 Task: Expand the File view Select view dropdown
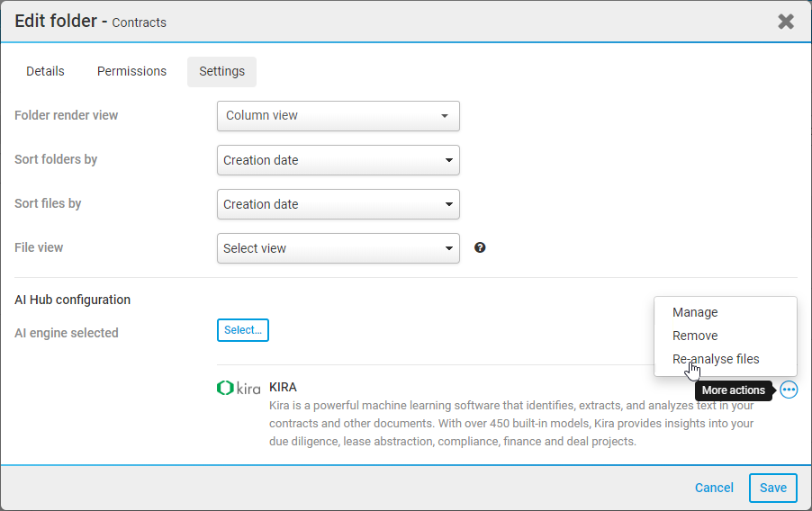(x=338, y=248)
